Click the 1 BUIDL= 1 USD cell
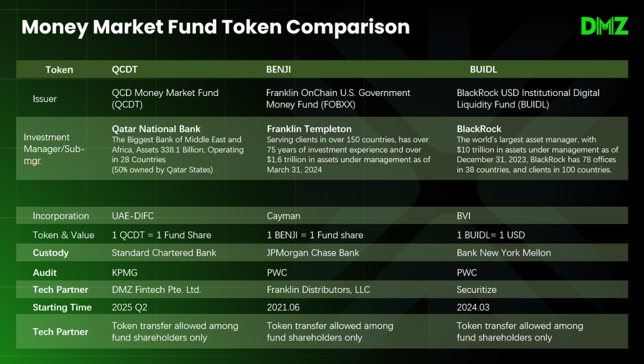 click(491, 235)
